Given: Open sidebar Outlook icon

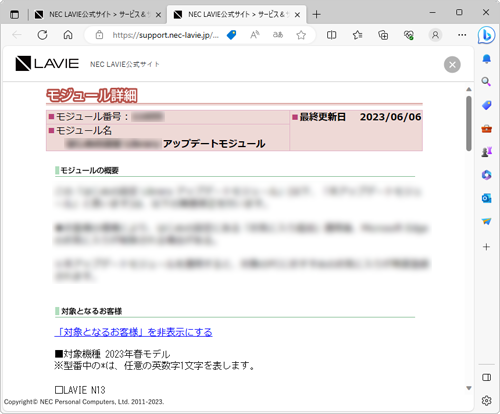Looking at the screenshot, I should (x=486, y=198).
